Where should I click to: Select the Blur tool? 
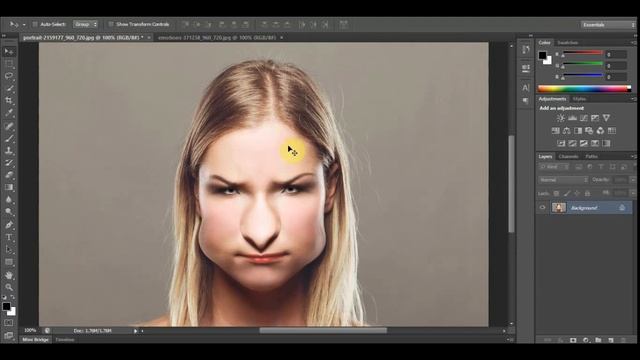(x=9, y=200)
